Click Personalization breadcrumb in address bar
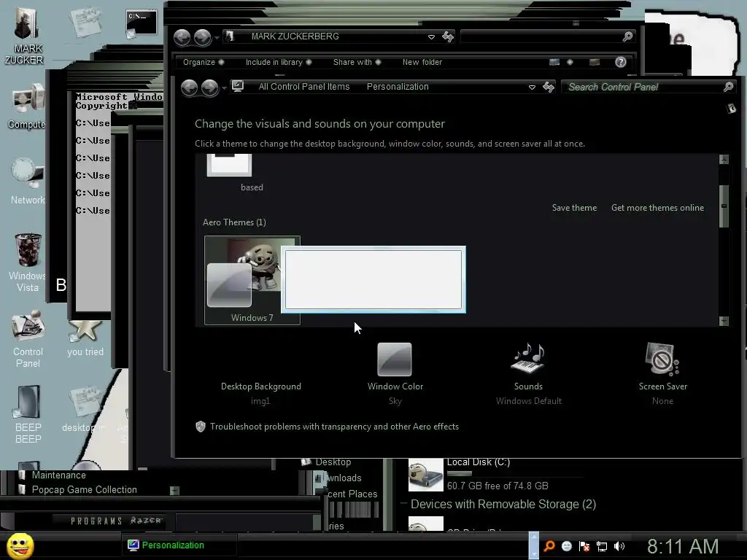 click(x=398, y=87)
